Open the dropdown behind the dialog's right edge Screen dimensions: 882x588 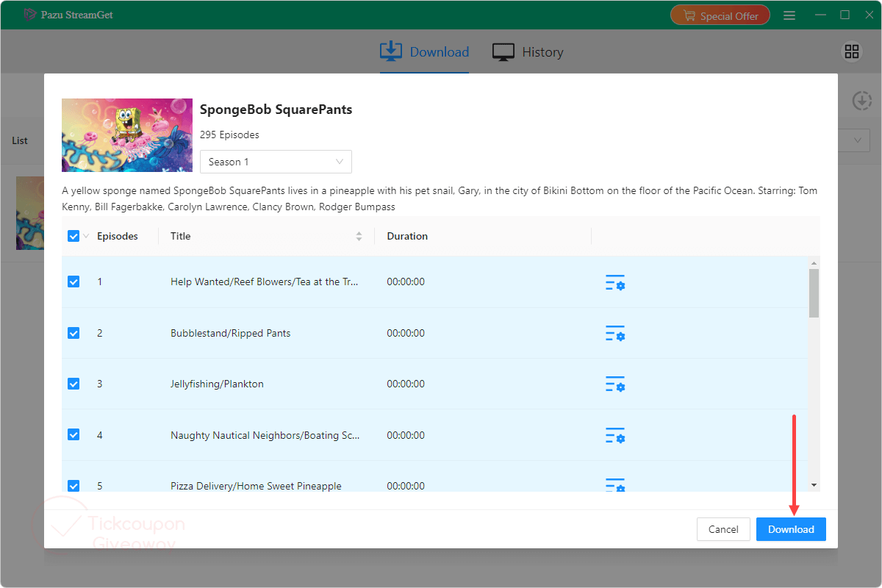tap(854, 140)
